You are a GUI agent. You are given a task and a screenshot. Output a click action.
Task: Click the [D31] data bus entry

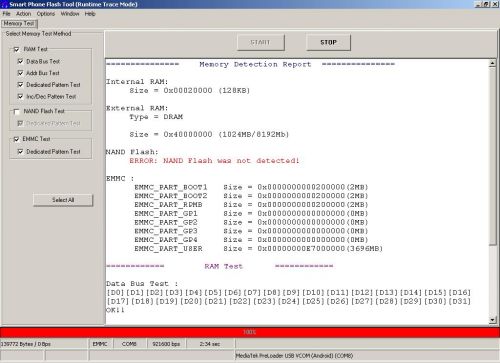click(x=460, y=301)
